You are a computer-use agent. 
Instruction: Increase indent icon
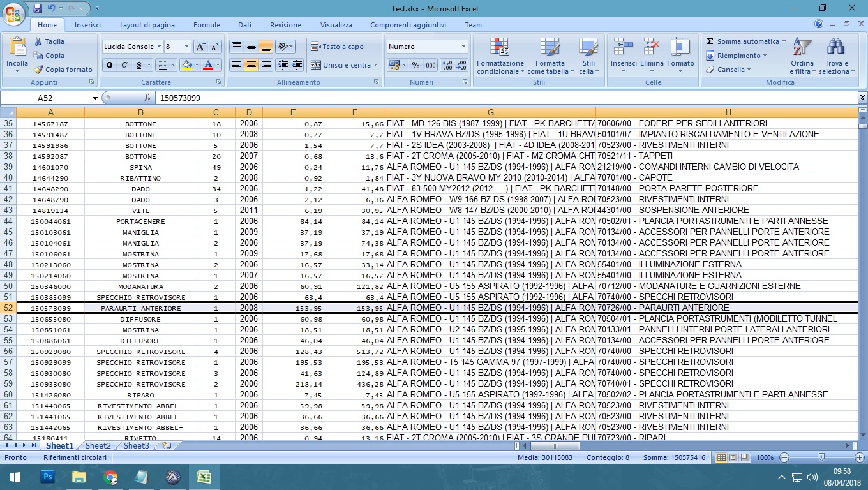[x=297, y=65]
